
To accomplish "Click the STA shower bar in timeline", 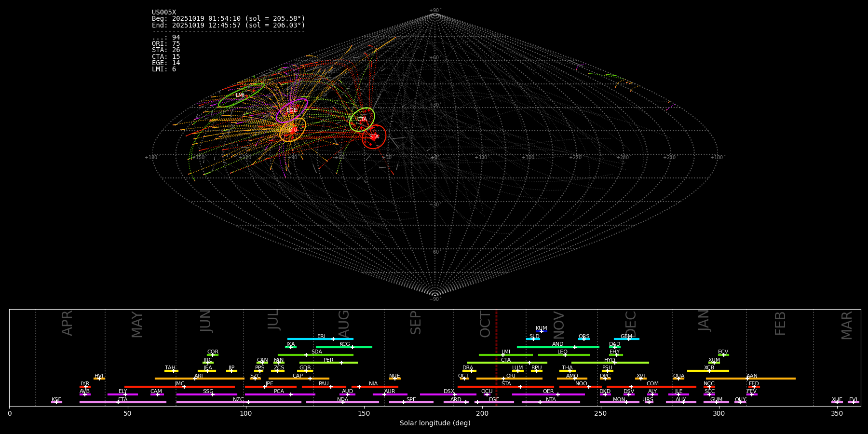I will point(506,387).
